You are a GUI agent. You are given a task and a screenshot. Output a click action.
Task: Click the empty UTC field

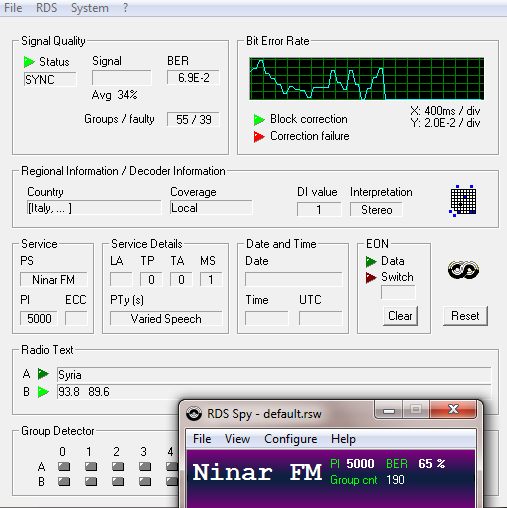click(321, 318)
